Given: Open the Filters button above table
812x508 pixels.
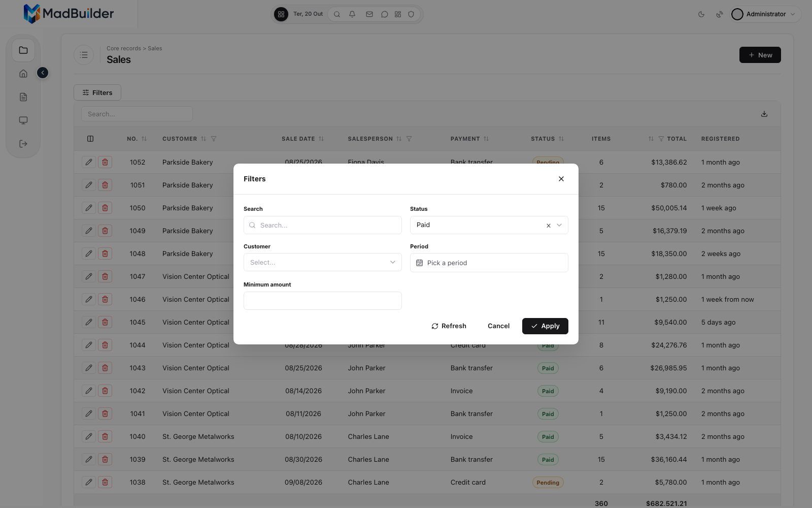Looking at the screenshot, I should [x=97, y=92].
